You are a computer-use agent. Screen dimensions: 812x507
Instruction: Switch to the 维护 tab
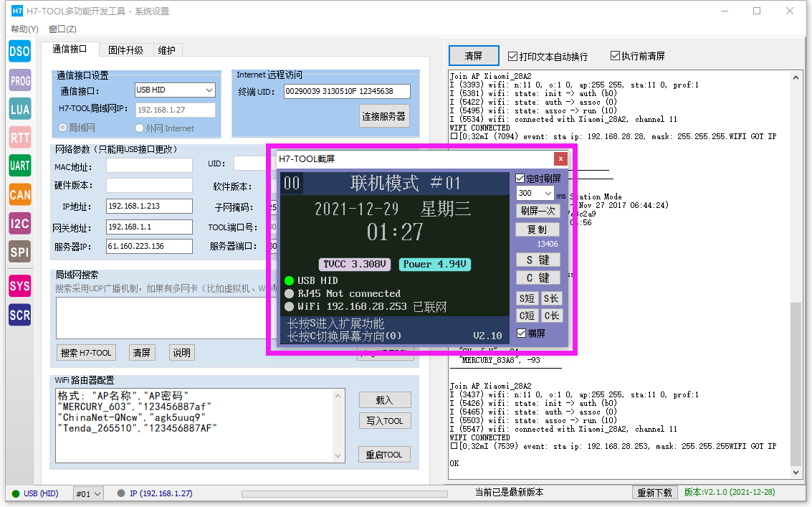point(167,50)
